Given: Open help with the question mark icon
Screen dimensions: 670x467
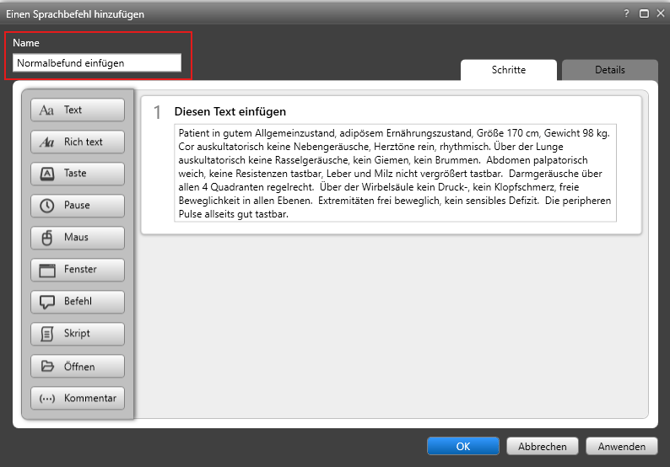Looking at the screenshot, I should click(x=626, y=13).
